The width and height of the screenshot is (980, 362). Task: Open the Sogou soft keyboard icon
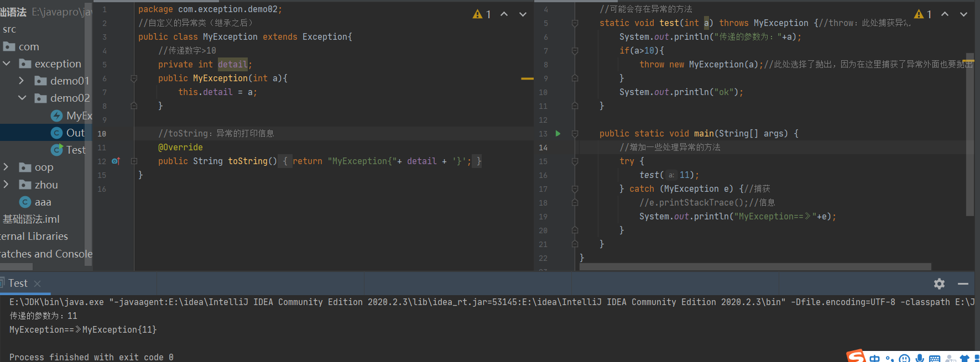click(x=935, y=359)
